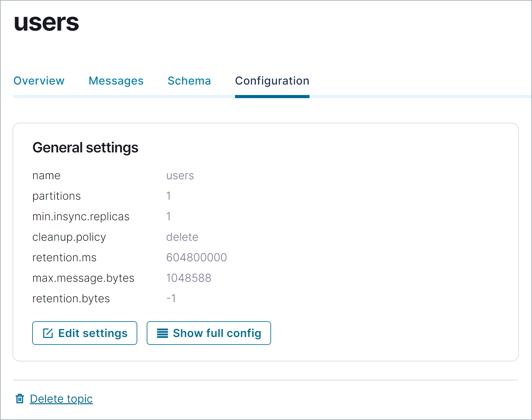This screenshot has width=532, height=420.
Task: Click the cleanup.policy value 'delete'
Action: point(182,237)
